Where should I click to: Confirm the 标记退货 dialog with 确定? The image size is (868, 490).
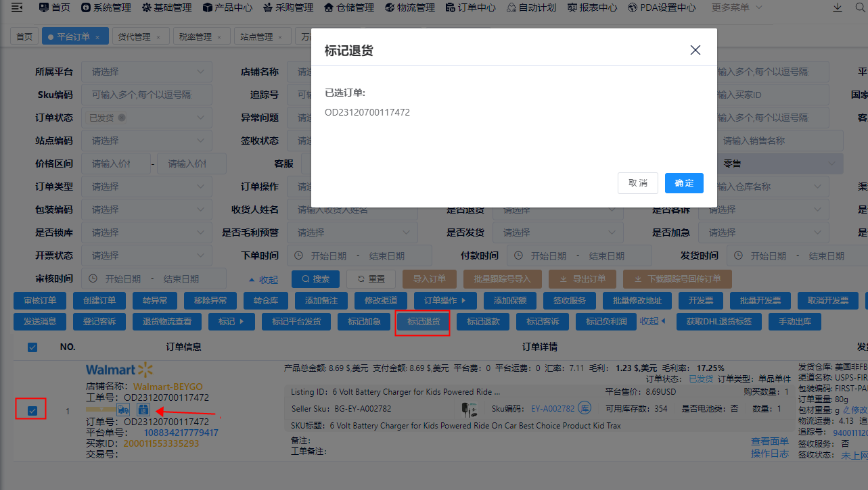(x=684, y=182)
